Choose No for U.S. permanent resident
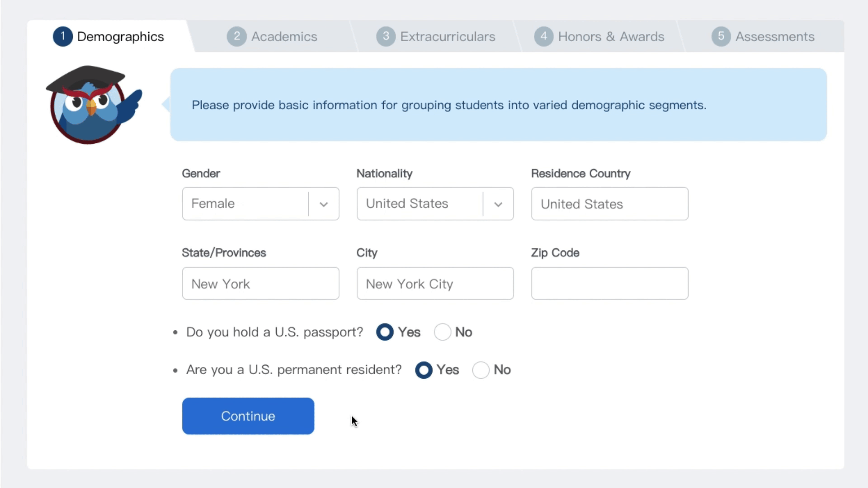This screenshot has width=868, height=488. (x=481, y=370)
